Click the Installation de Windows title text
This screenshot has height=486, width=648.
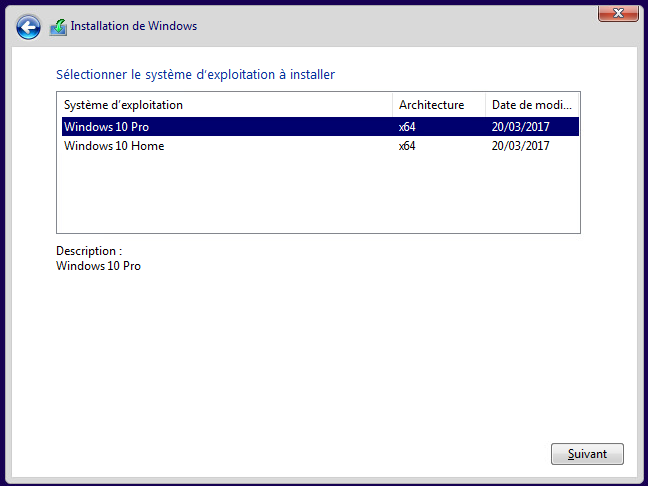[x=134, y=26]
